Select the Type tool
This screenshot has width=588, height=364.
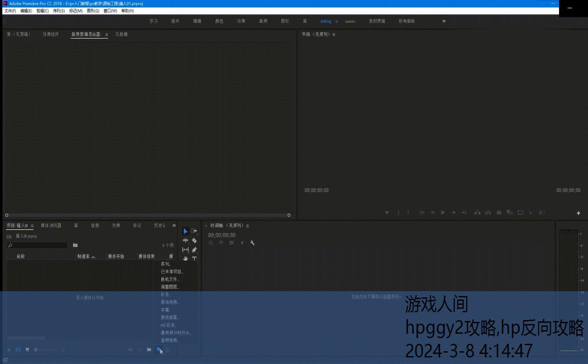pos(194,259)
